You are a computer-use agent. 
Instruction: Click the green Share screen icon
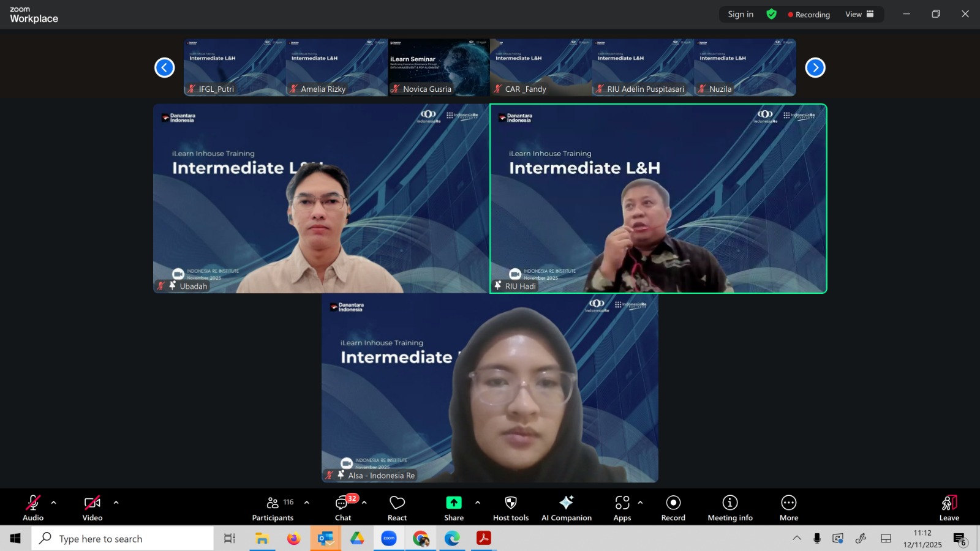point(453,503)
